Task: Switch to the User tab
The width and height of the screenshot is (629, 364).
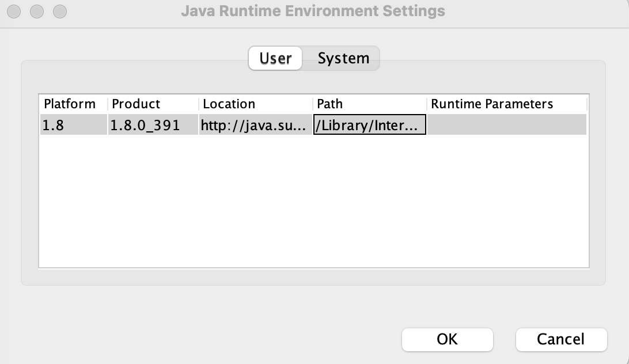Action: click(x=275, y=58)
